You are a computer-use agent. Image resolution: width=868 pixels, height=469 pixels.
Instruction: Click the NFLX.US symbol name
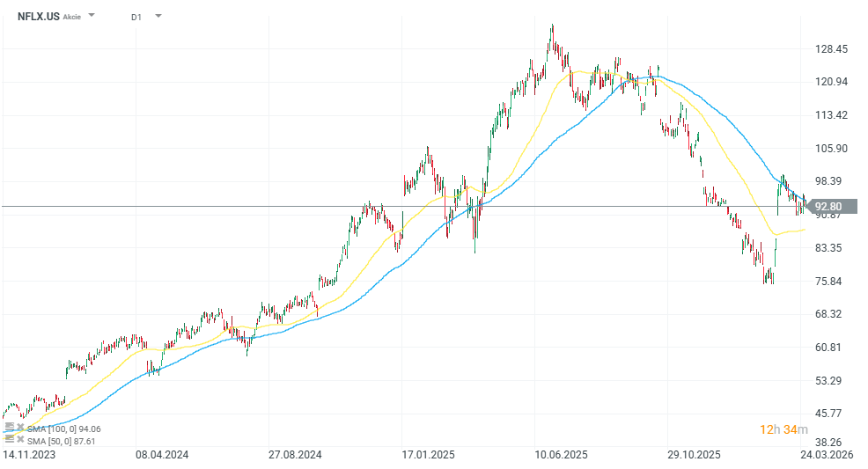39,16
